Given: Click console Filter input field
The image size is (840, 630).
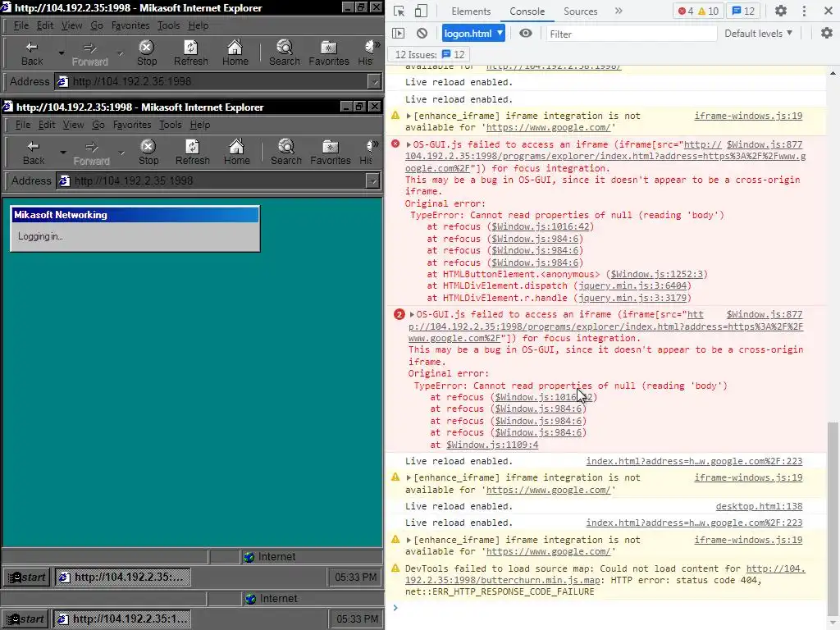Looking at the screenshot, I should click(x=631, y=34).
